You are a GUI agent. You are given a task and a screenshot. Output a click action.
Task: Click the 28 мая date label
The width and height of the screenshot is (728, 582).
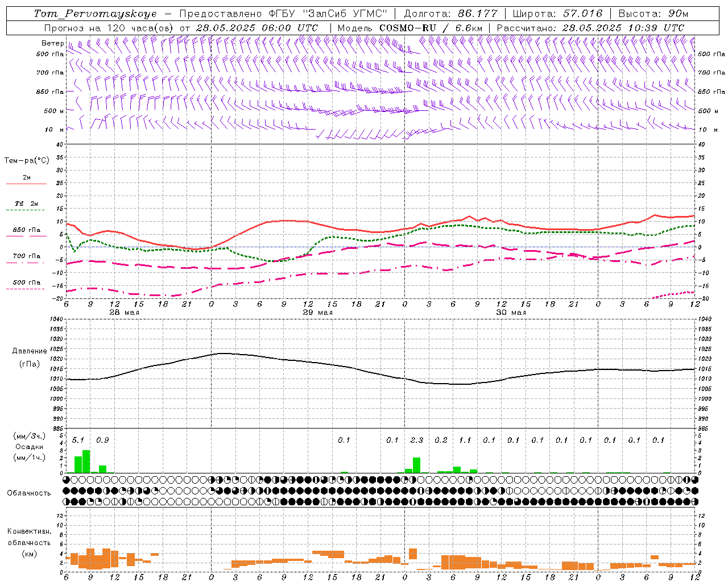(x=124, y=313)
